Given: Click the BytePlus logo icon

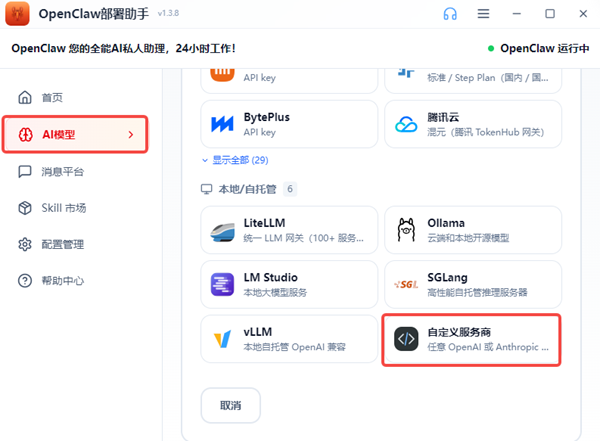Looking at the screenshot, I should [x=222, y=124].
